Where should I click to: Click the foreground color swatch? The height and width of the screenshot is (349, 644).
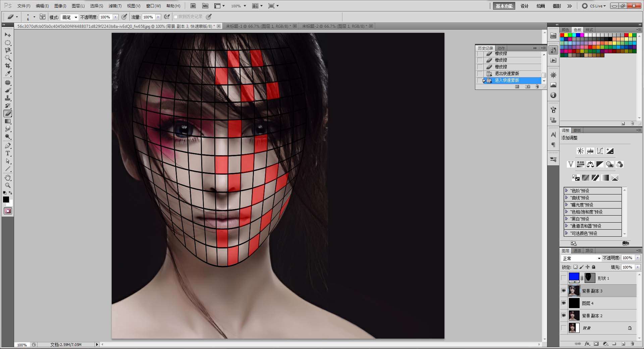6,199
